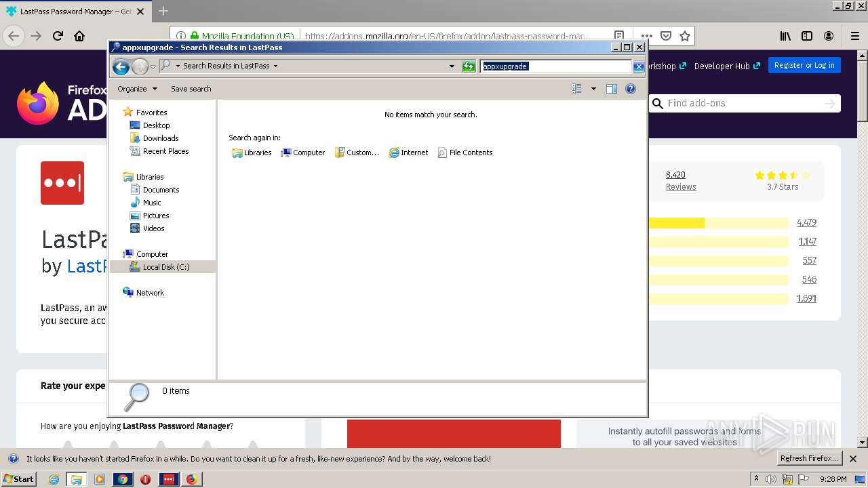Search again on the Internet
Image resolution: width=868 pixels, height=488 pixels.
click(x=408, y=152)
